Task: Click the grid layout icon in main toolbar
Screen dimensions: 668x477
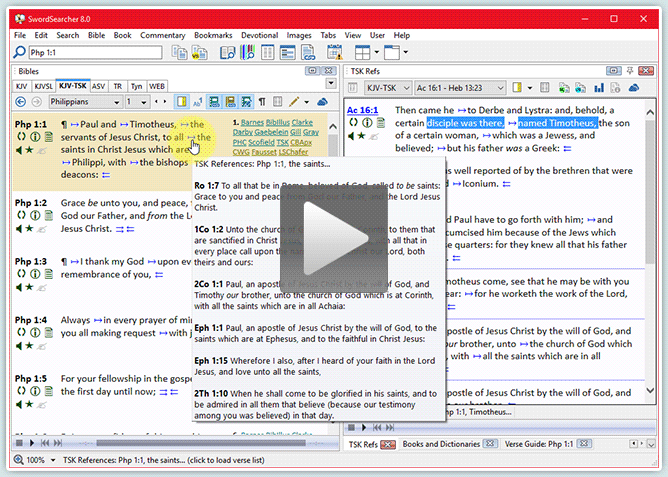Action: click(x=363, y=52)
